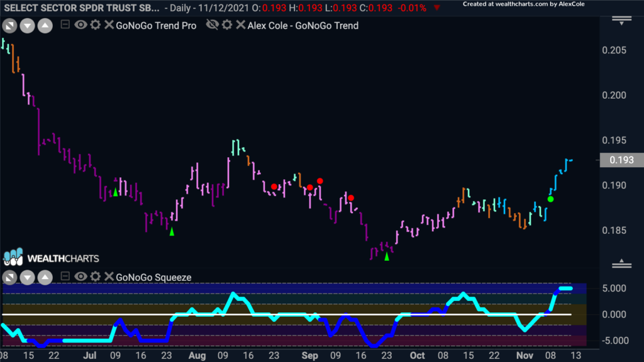Viewport: 644px width, 362px height.
Task: Click the 0.200 price axis label
Action: 614,96
